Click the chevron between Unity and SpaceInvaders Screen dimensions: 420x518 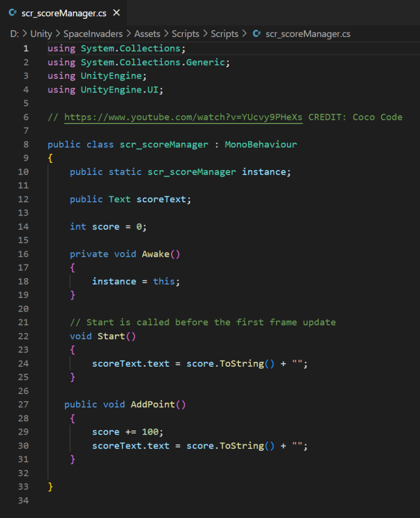(x=58, y=34)
